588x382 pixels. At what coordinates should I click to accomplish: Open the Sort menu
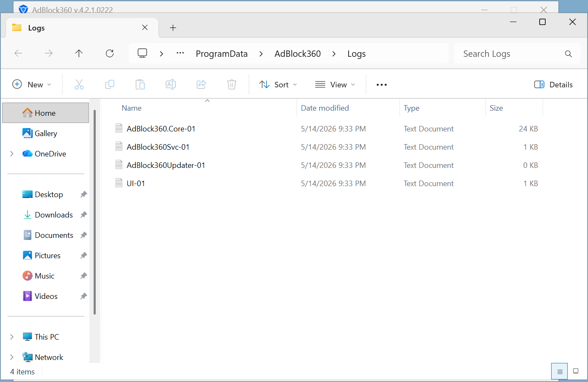(278, 84)
